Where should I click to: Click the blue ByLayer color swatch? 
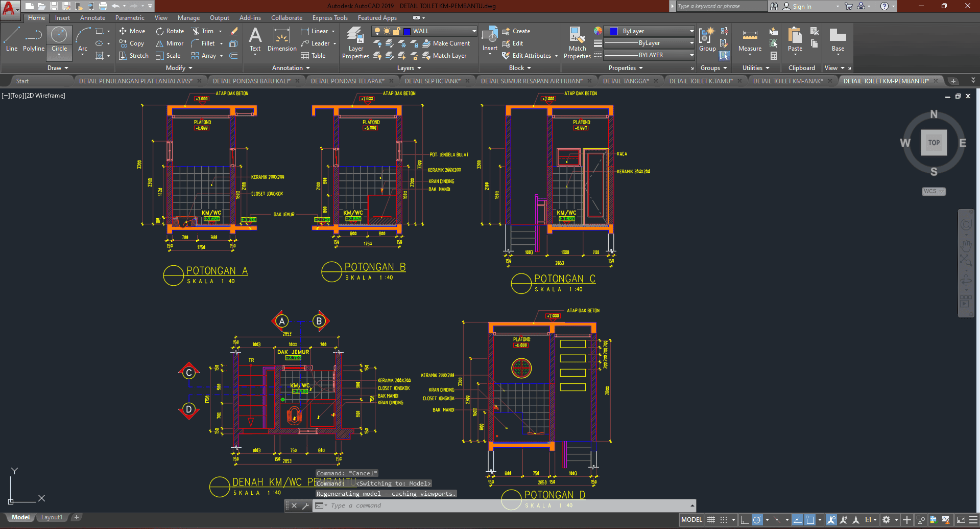(614, 31)
